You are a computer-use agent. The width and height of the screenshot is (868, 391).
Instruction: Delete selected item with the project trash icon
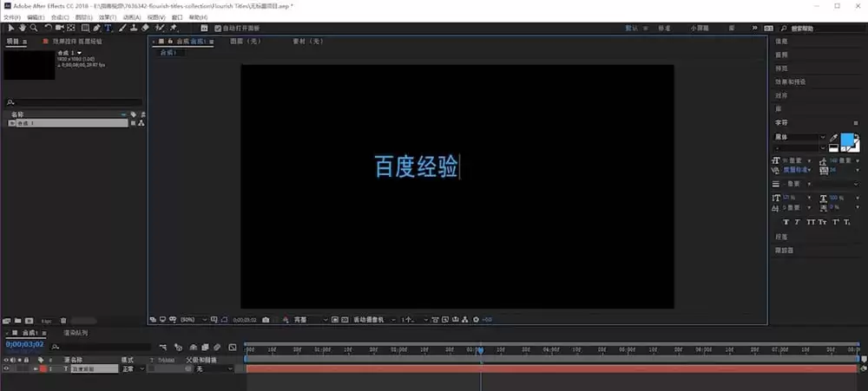point(63,321)
